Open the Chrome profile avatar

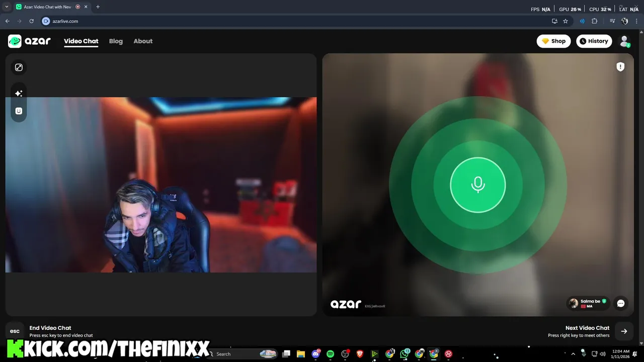click(x=624, y=21)
